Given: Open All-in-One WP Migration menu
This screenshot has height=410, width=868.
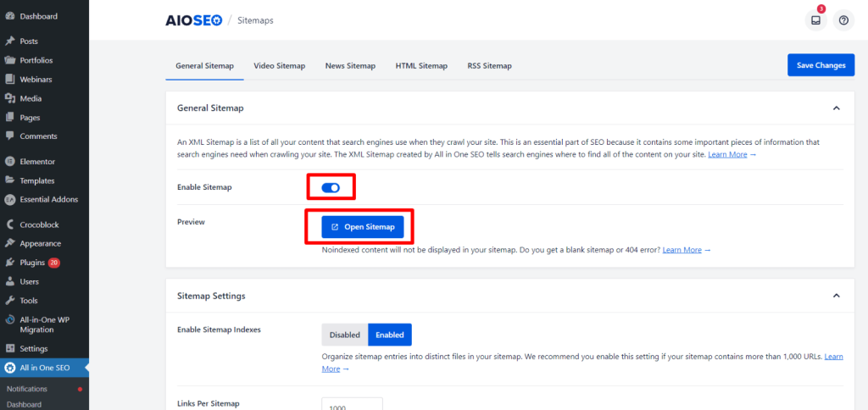Looking at the screenshot, I should pos(44,324).
